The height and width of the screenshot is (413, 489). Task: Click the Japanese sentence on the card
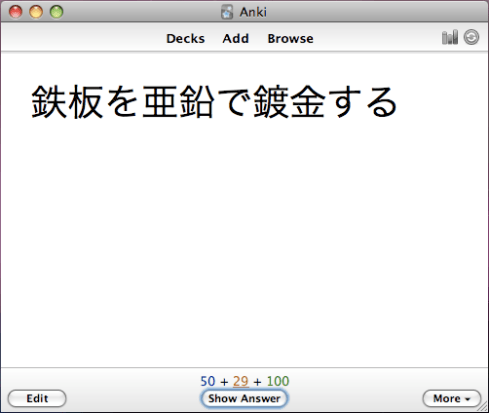[x=214, y=102]
